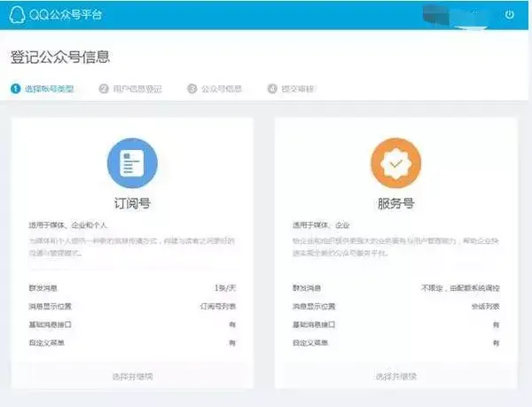Click the step 1 number circle
The image size is (532, 407).
click(16, 89)
